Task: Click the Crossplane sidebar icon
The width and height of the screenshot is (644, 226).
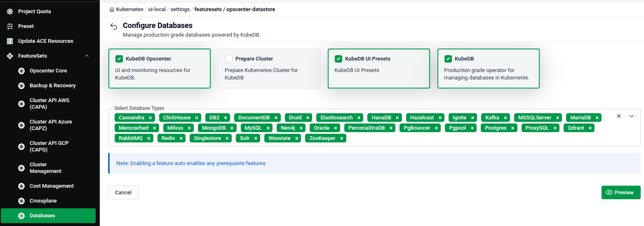Action: [22, 201]
